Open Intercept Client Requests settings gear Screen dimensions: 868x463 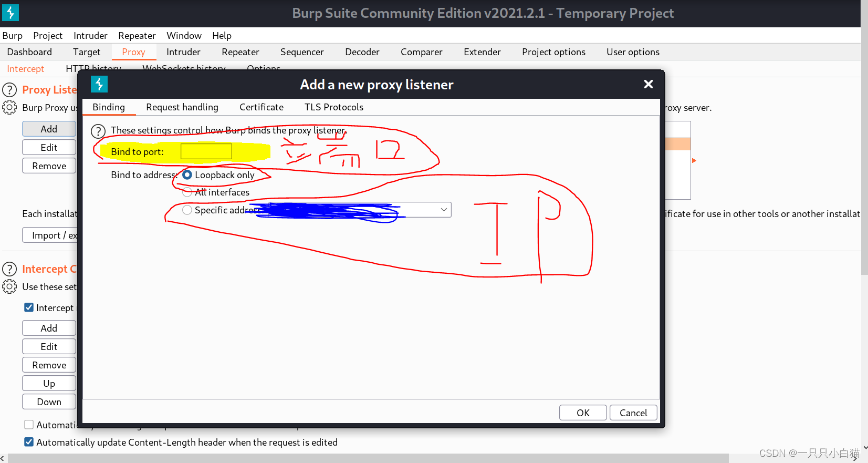point(9,286)
